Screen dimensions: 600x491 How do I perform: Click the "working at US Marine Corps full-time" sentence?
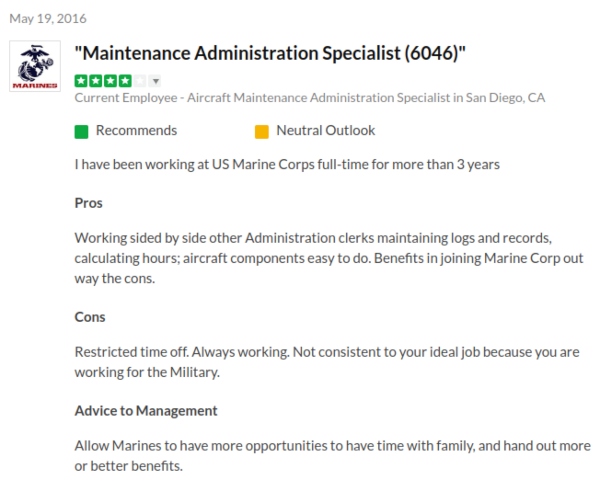(287, 163)
